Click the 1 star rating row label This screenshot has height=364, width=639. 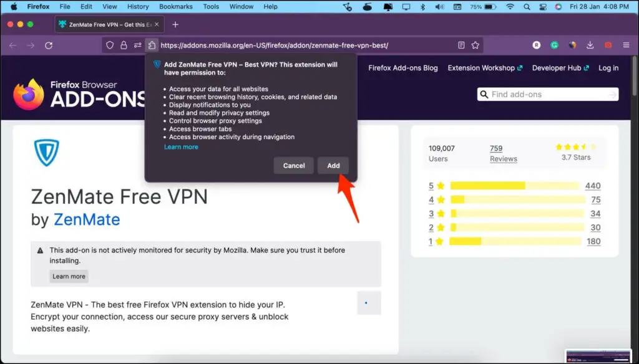[436, 241]
